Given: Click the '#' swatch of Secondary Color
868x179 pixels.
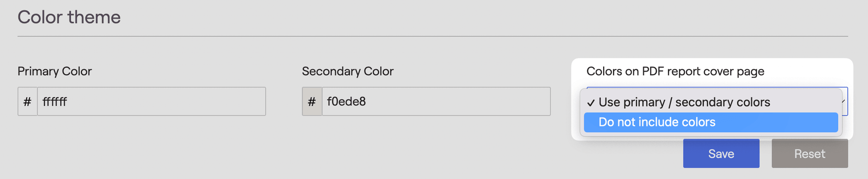Looking at the screenshot, I should point(312,102).
